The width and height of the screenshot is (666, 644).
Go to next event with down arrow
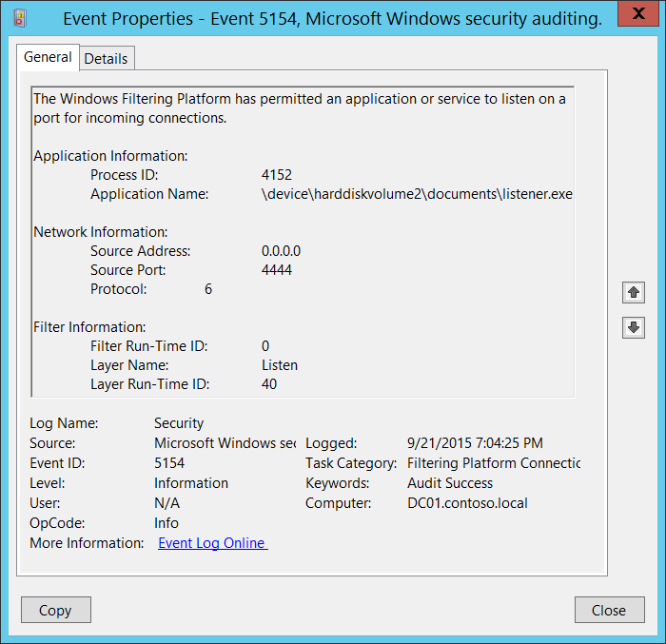tap(634, 327)
